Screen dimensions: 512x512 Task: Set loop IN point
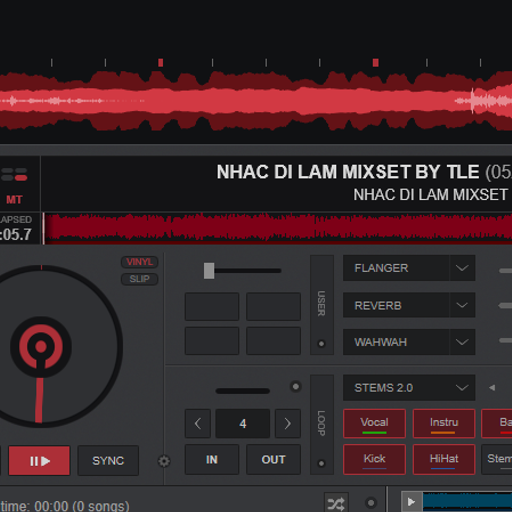[x=212, y=459]
